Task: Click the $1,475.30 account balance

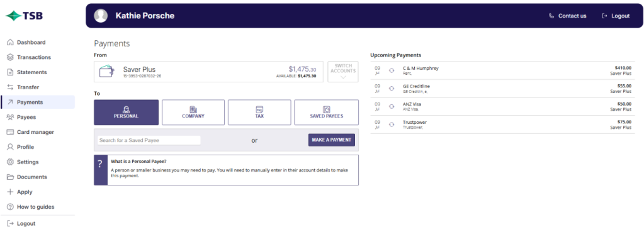Action: [302, 69]
